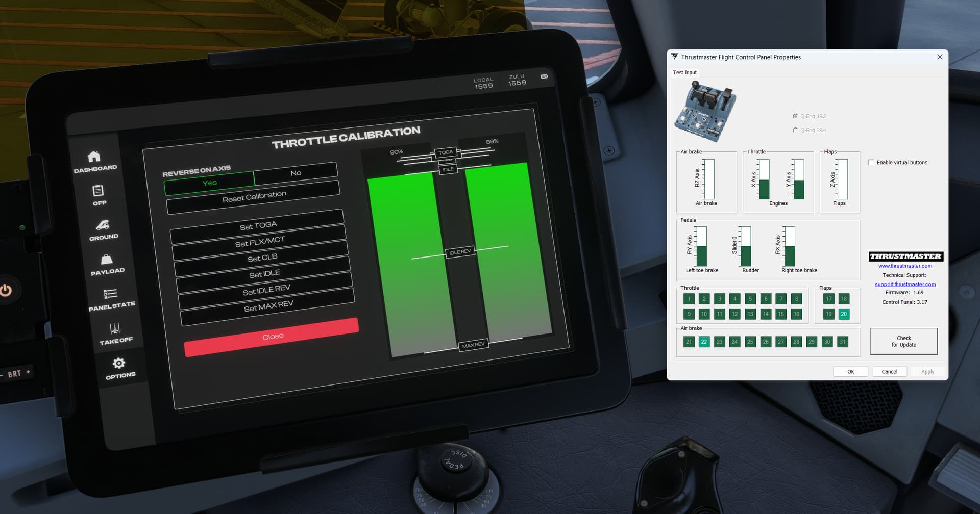Image resolution: width=980 pixels, height=514 pixels.
Task: Select Yes for Reverse on Axis
Action: pos(209,183)
